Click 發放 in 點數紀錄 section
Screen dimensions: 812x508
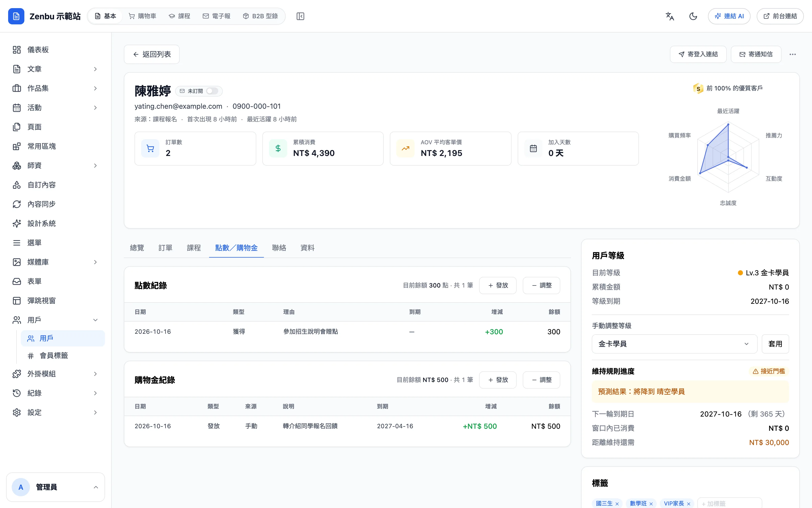click(x=498, y=285)
